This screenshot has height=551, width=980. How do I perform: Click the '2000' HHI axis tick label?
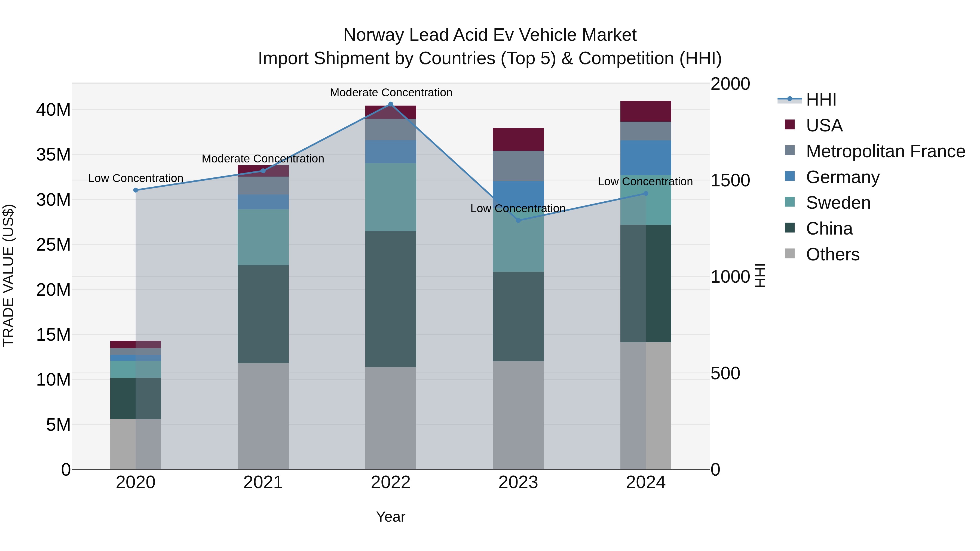point(730,84)
